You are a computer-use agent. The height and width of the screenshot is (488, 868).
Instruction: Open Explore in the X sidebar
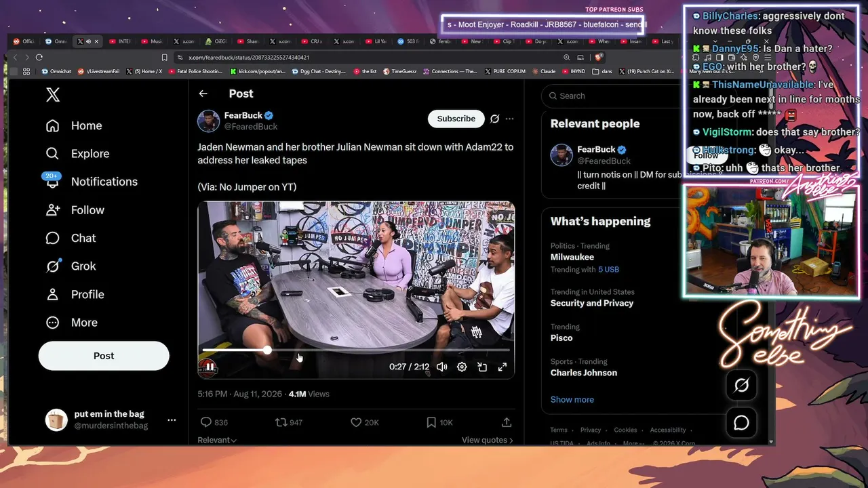click(77, 154)
